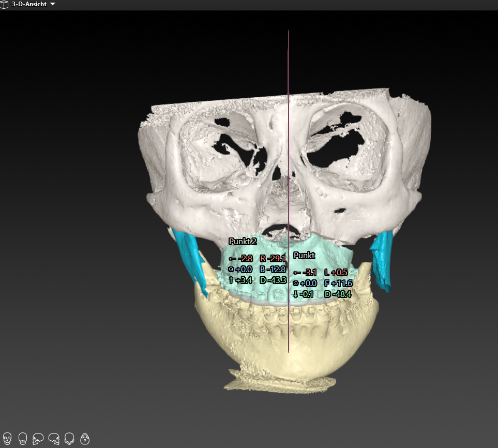Image resolution: width=498 pixels, height=448 pixels.
Task: Select the Punkt label right of midline
Action: click(x=304, y=256)
